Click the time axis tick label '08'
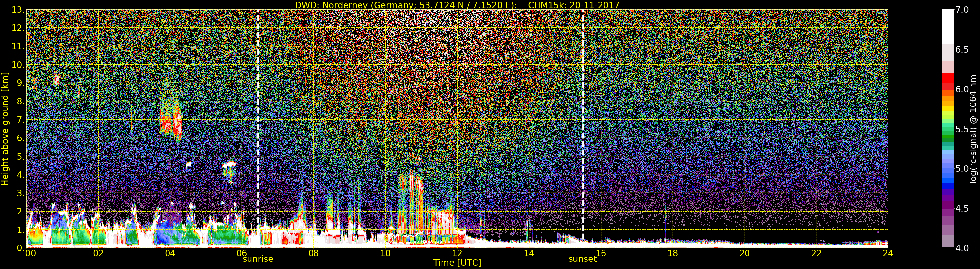980x269 pixels. coord(313,253)
